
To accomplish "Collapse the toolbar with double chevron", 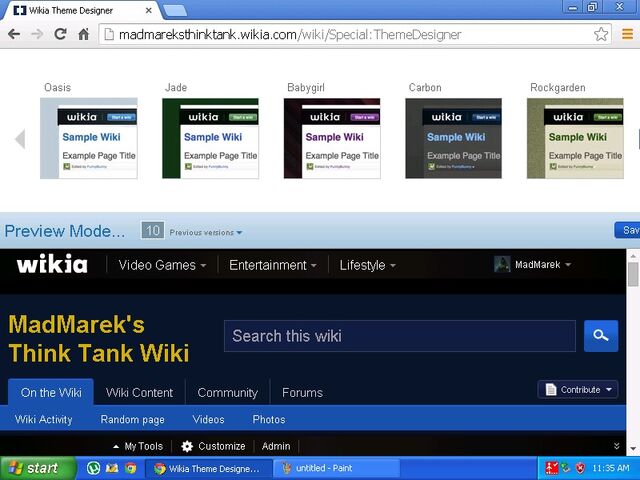I will tap(616, 446).
